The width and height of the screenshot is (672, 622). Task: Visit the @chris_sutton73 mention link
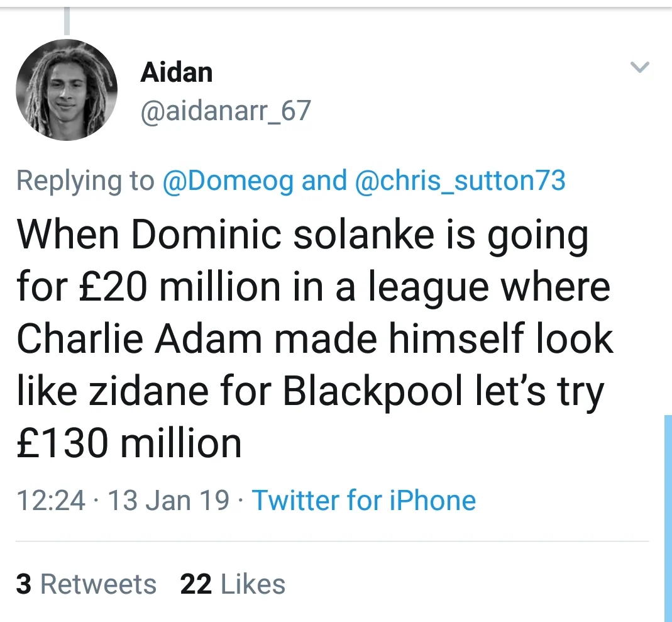(460, 180)
